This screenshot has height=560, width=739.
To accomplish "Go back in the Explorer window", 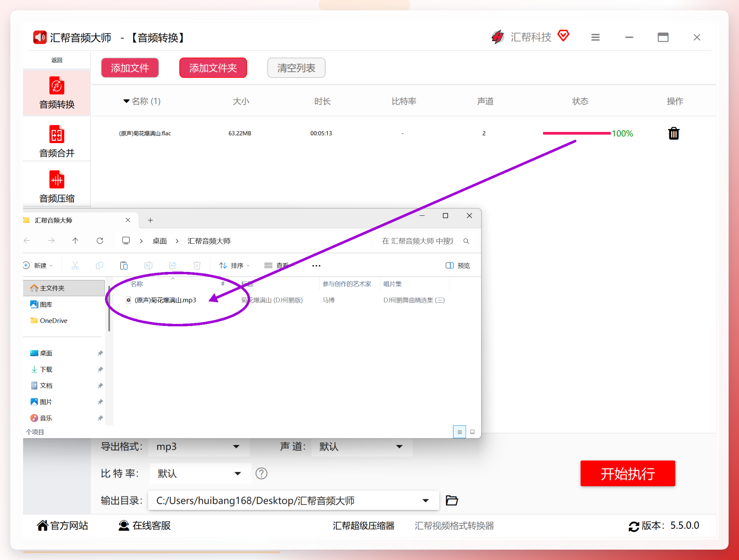I will pyautogui.click(x=27, y=241).
